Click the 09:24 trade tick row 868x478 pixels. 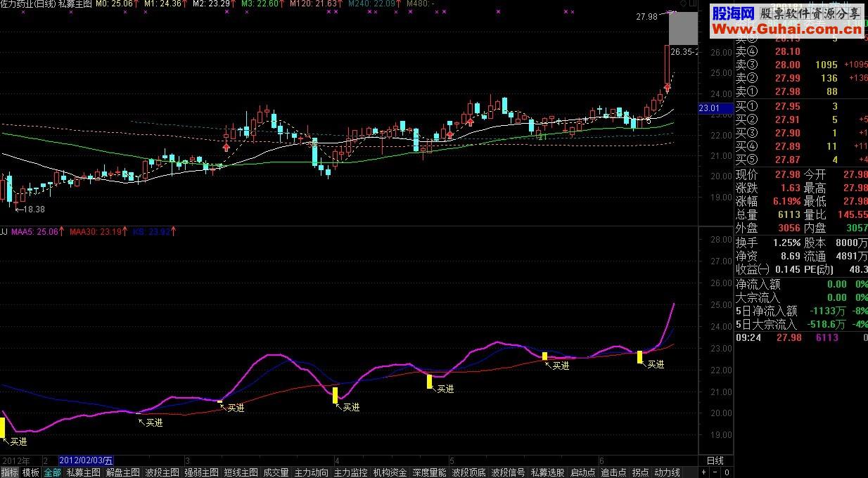click(801, 338)
